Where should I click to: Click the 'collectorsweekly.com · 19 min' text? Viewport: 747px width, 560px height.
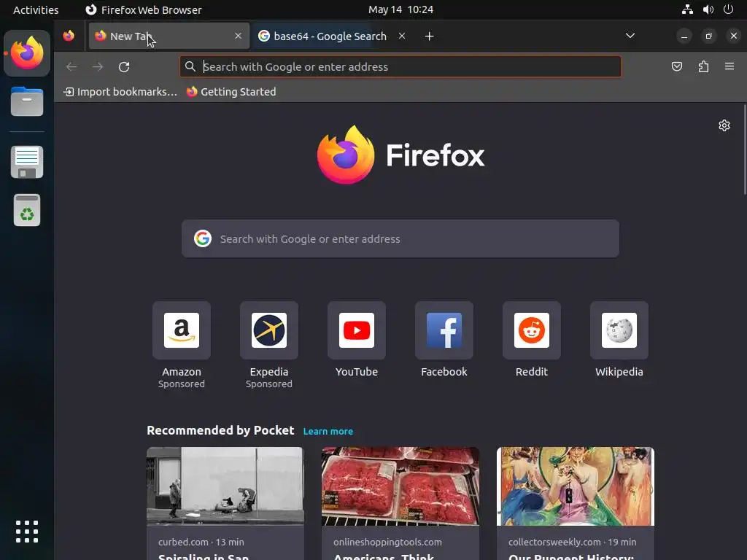572,542
